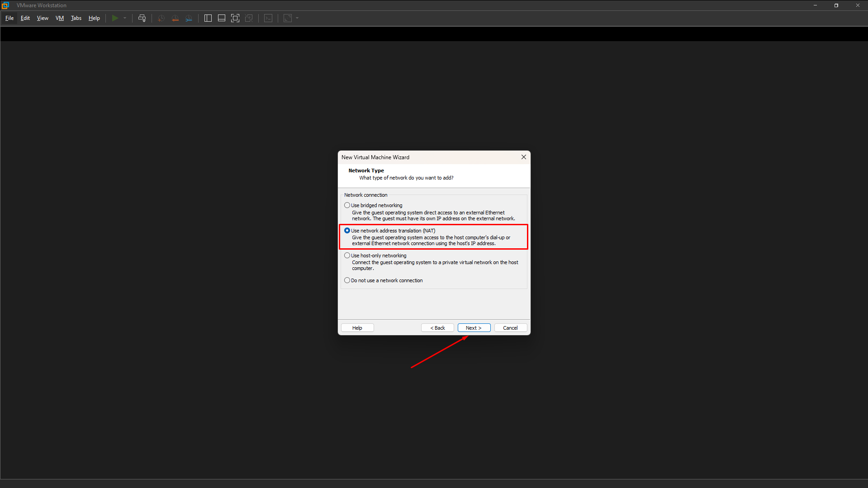Power on the virtual machine
This screenshot has width=868, height=488.
(115, 18)
